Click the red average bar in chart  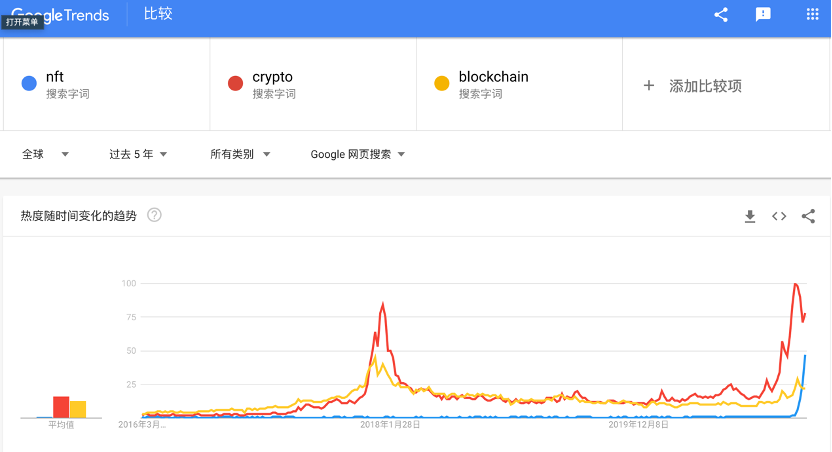click(x=61, y=407)
